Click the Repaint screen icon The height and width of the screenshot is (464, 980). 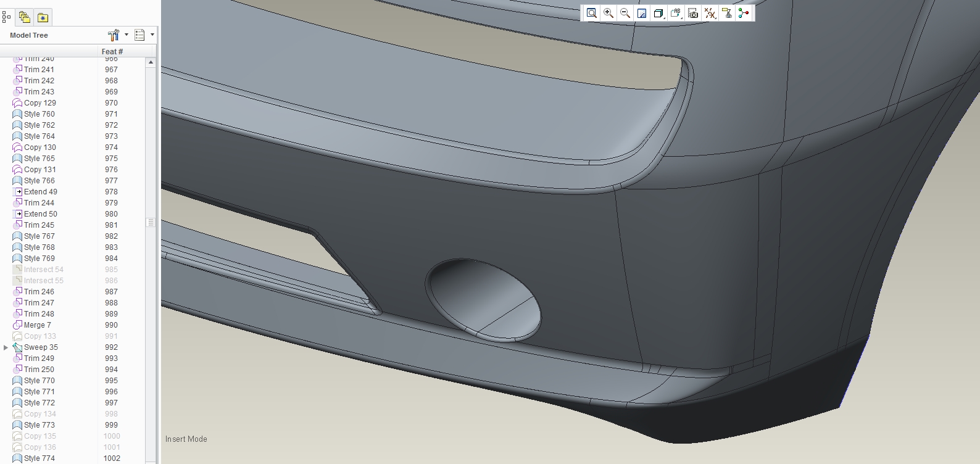click(642, 13)
